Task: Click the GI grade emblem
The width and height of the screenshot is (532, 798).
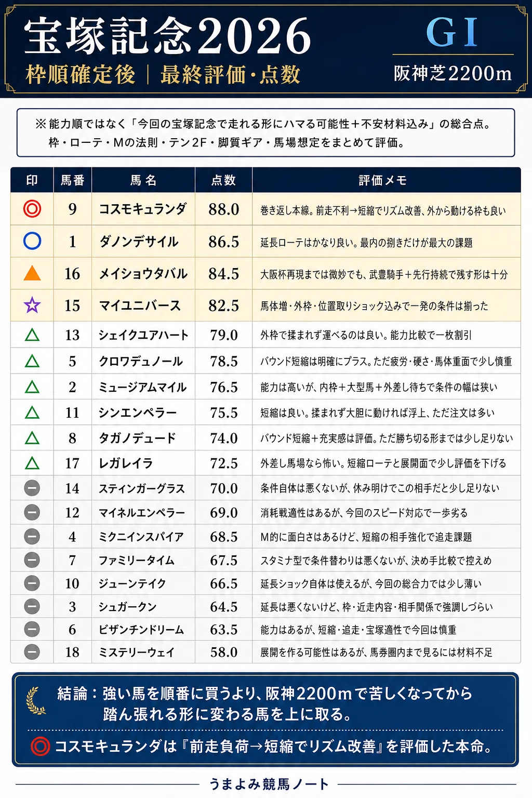Action: coord(452,33)
